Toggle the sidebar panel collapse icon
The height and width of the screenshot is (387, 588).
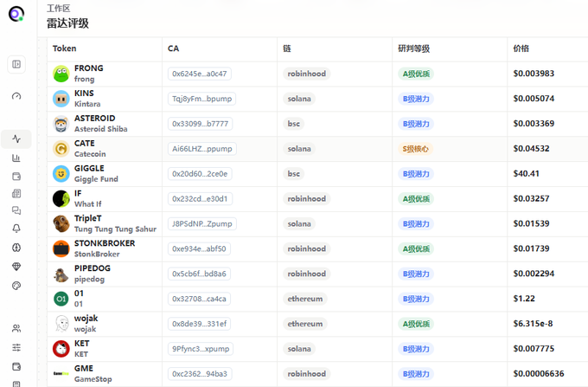click(x=16, y=64)
